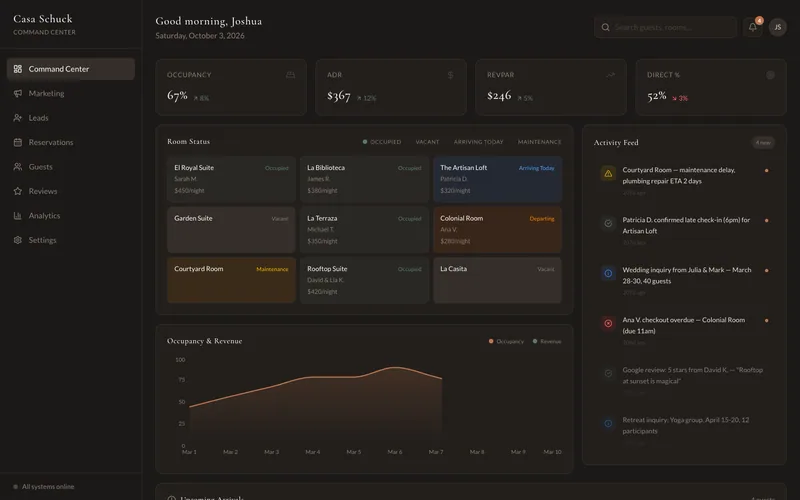The image size is (800, 500).
Task: Open Reviews page
Action: coord(71,191)
